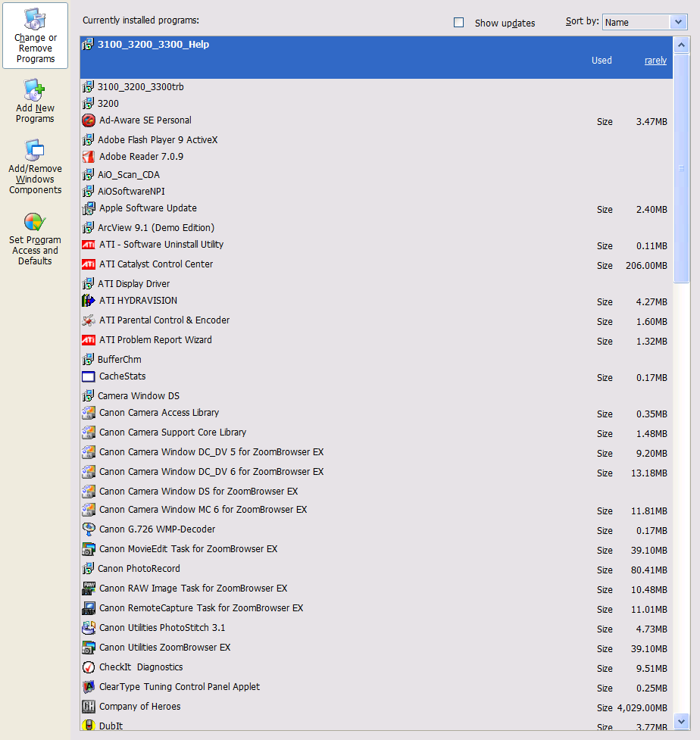Click the CacheStats window icon
Viewport: 700px width, 740px height.
click(x=89, y=376)
